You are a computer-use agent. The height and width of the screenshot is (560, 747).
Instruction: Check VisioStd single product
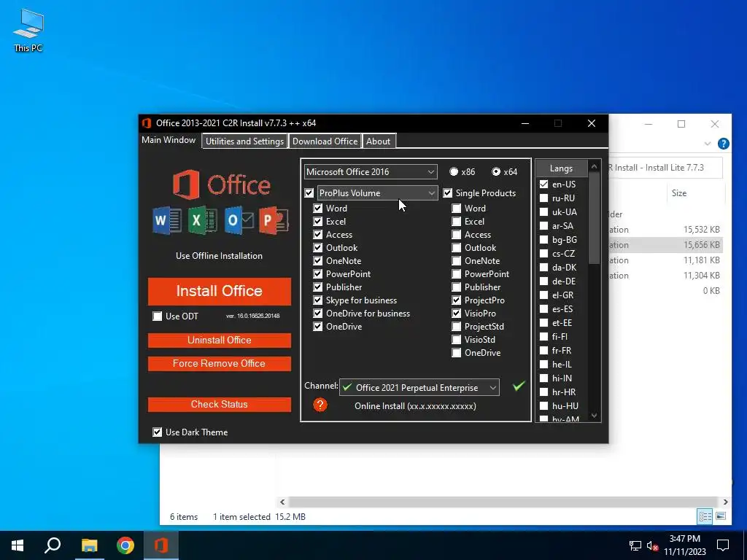457,340
